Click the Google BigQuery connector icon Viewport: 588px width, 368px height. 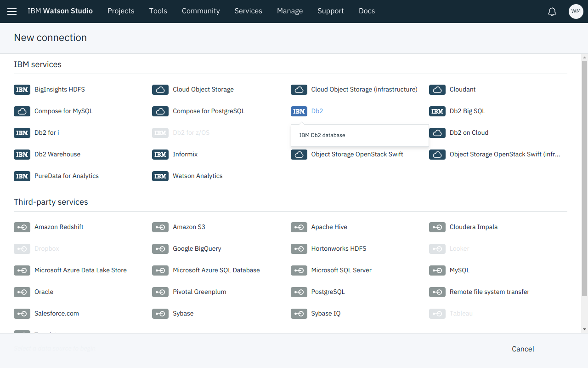tap(160, 249)
